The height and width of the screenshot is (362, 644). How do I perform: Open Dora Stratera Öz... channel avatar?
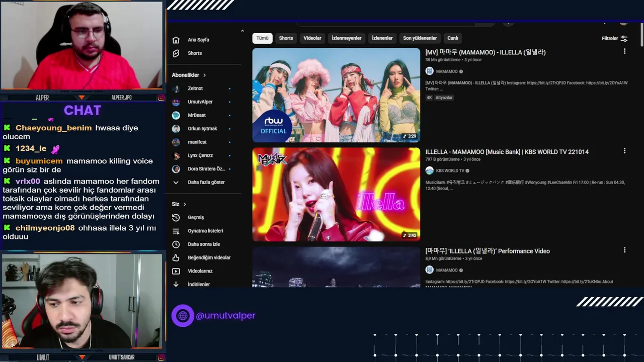(176, 169)
